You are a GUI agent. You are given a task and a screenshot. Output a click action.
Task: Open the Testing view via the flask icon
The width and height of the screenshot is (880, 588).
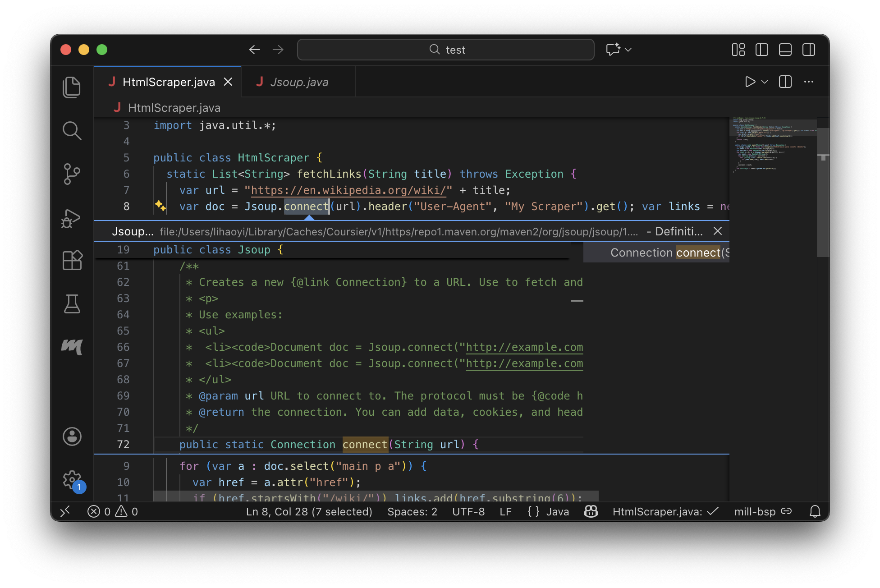click(72, 304)
